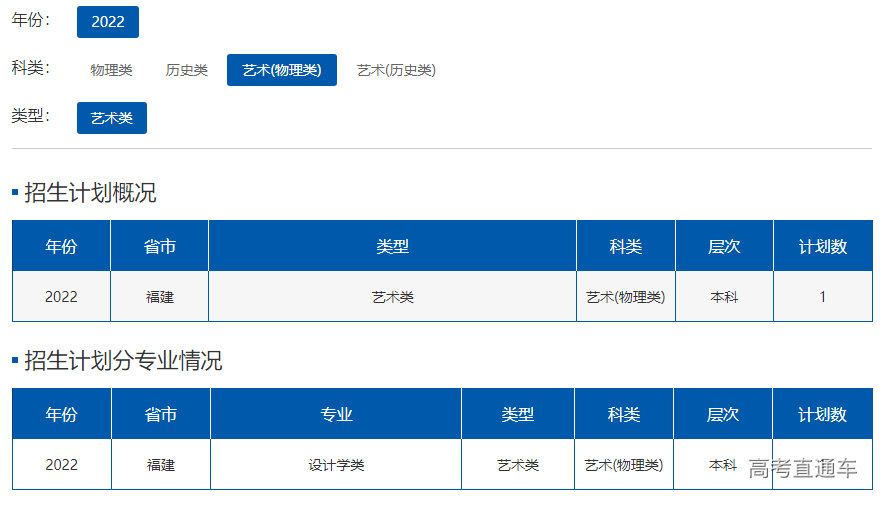Click the 艺术类 type filter button
This screenshot has height=508, width=886.
click(112, 118)
